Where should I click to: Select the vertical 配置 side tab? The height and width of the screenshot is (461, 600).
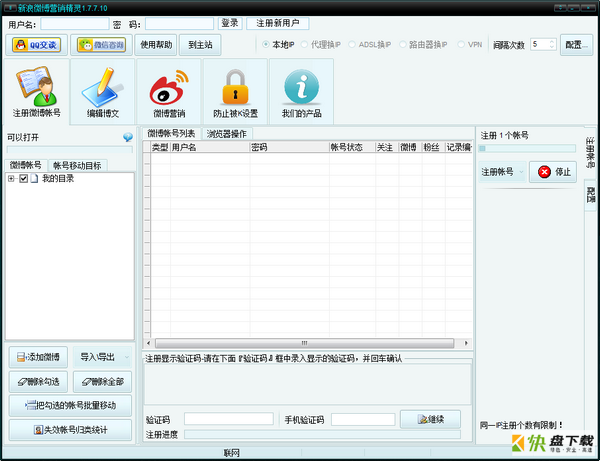pyautogui.click(x=590, y=195)
